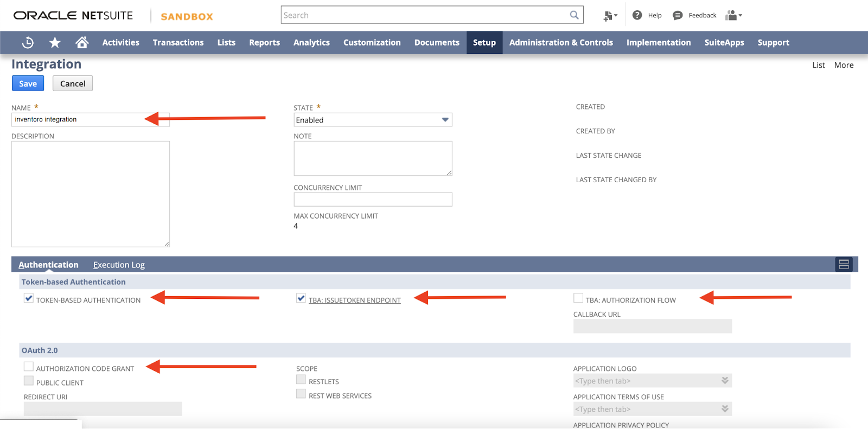Viewport: 868px width, 429px height.
Task: Enable TBA: Authorization Flow checkbox
Action: coord(578,298)
